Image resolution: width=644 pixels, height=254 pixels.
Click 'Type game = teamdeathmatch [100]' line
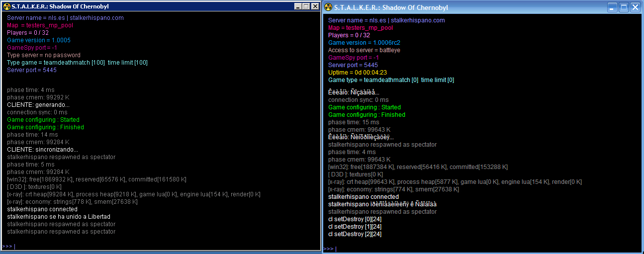pos(77,63)
